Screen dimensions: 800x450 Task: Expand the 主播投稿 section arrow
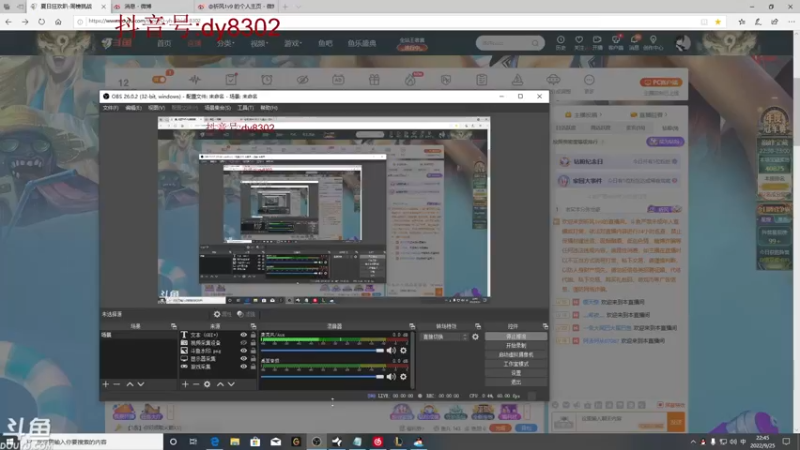tap(601, 115)
